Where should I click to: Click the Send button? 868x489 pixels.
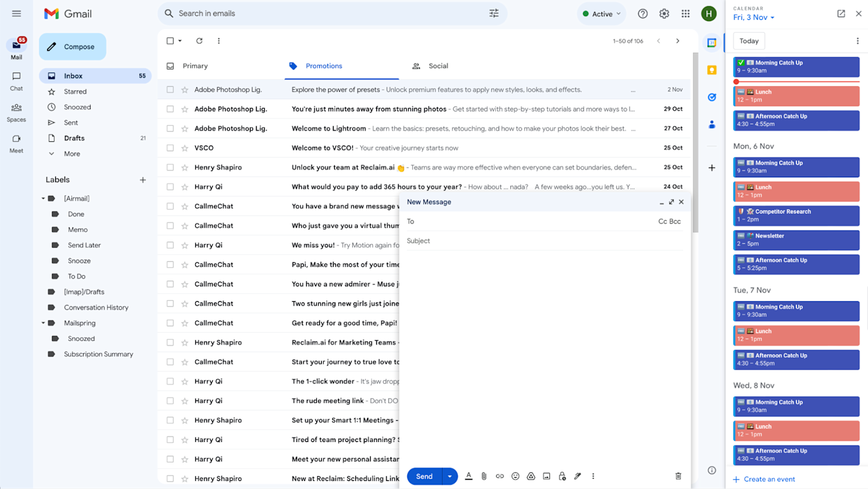click(x=424, y=476)
